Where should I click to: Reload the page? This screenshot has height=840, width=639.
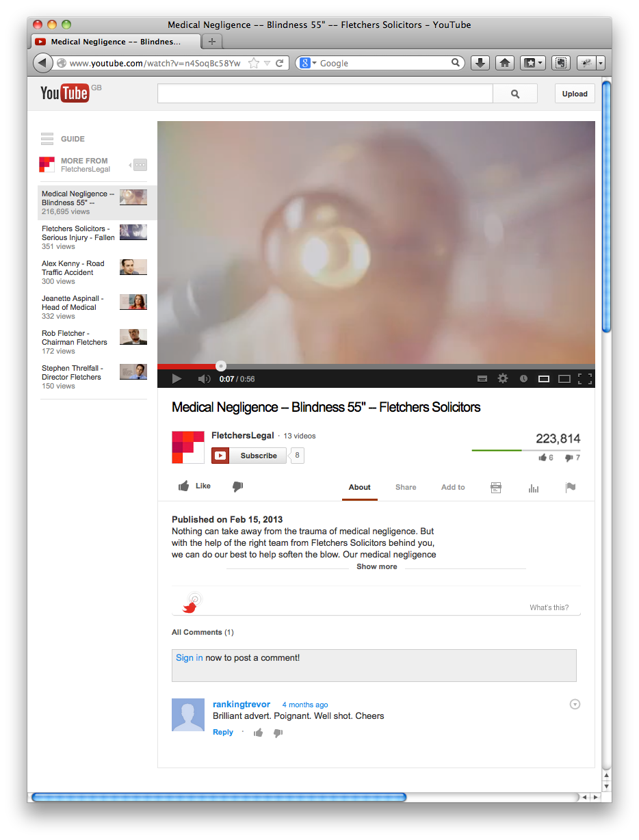pyautogui.click(x=280, y=63)
